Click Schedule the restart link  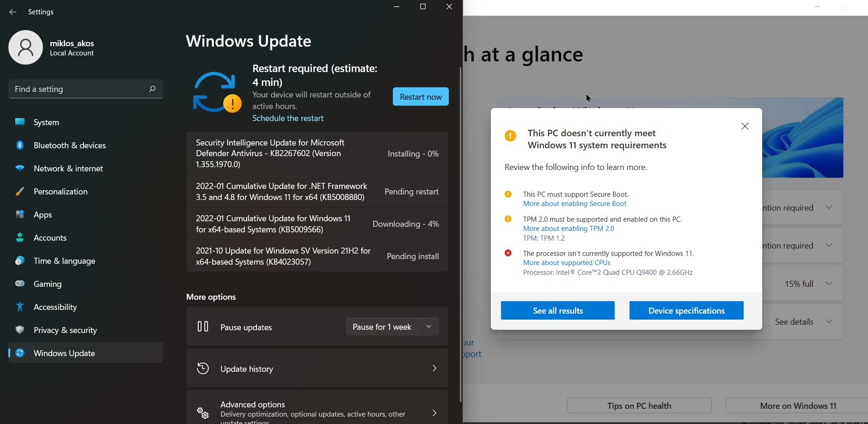[x=288, y=118]
